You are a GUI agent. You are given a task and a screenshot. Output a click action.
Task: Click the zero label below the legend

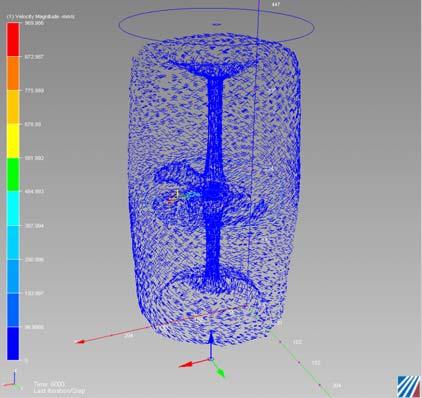tap(27, 360)
